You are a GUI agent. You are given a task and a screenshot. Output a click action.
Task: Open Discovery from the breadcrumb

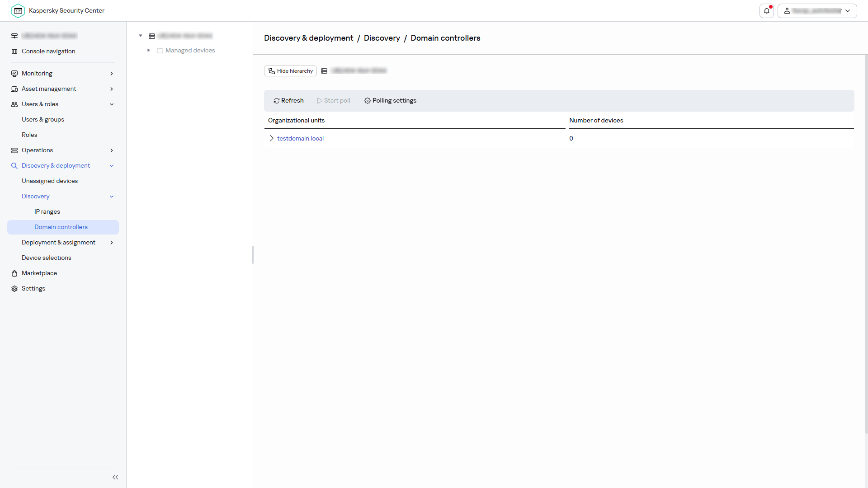382,38
